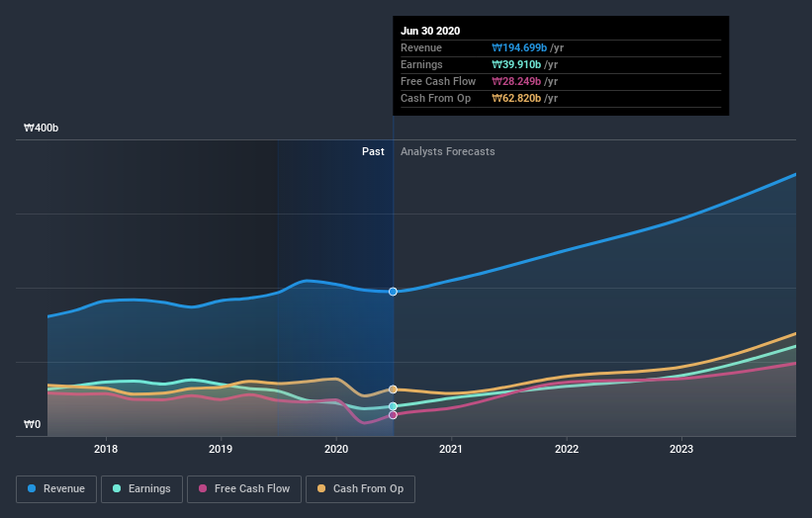Select the 2023 x-axis label
Image resolution: width=812 pixels, height=518 pixels.
point(681,449)
